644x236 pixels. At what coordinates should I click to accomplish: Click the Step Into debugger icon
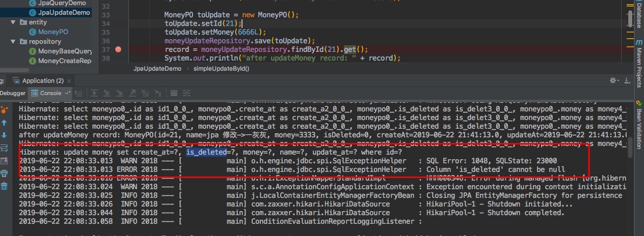click(108, 93)
